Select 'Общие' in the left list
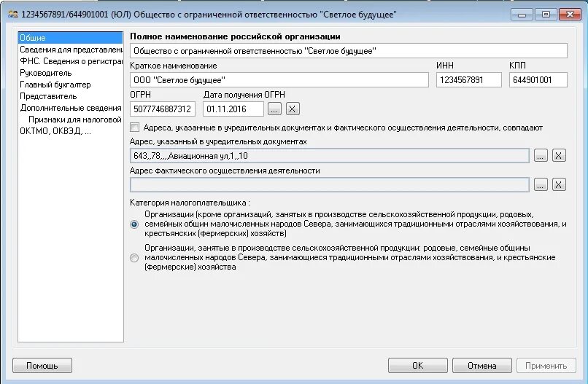588x384 pixels. tap(33, 38)
